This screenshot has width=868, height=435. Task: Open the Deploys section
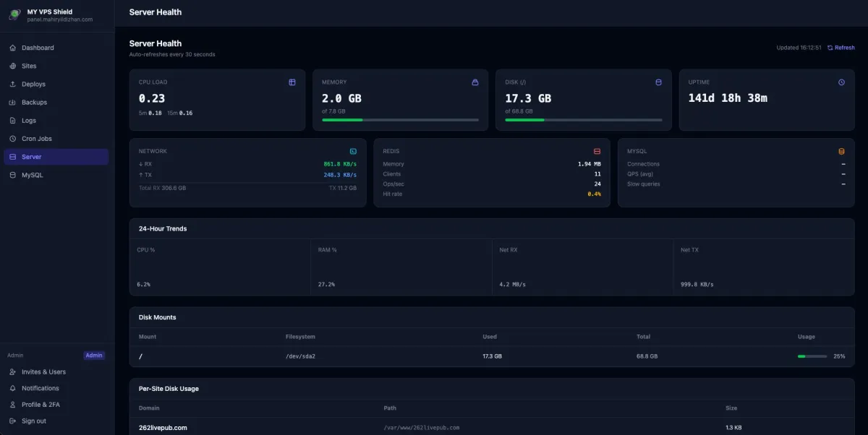[56, 84]
